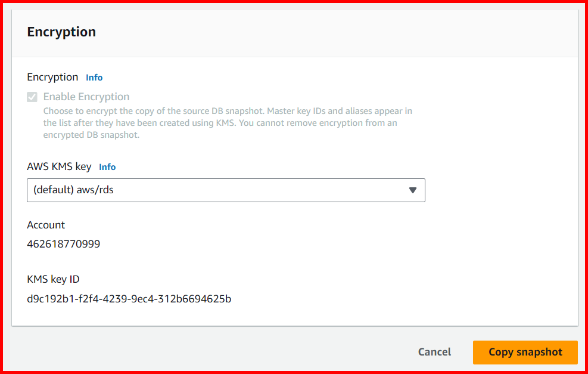Click the Encryption panel heading
This screenshot has width=588, height=374.
point(61,32)
